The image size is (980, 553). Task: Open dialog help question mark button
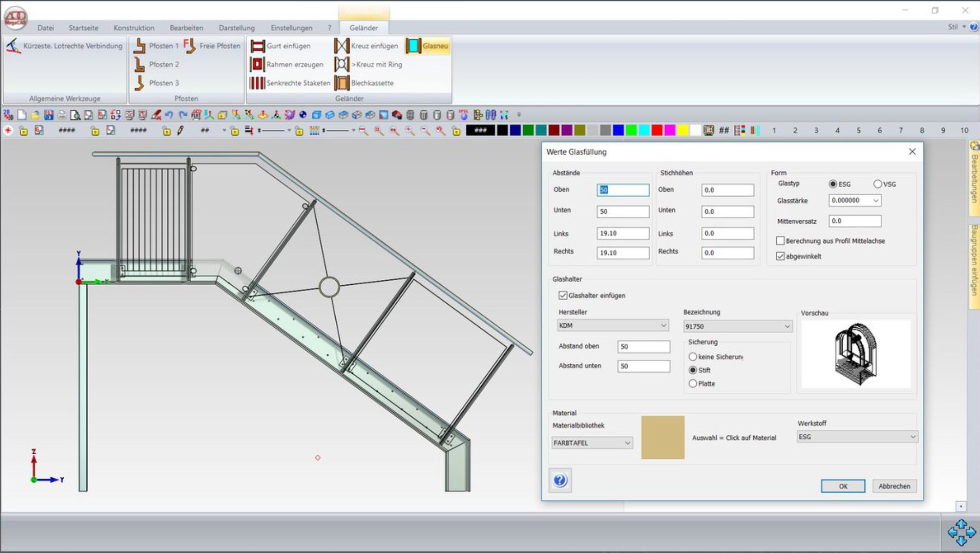coord(560,481)
